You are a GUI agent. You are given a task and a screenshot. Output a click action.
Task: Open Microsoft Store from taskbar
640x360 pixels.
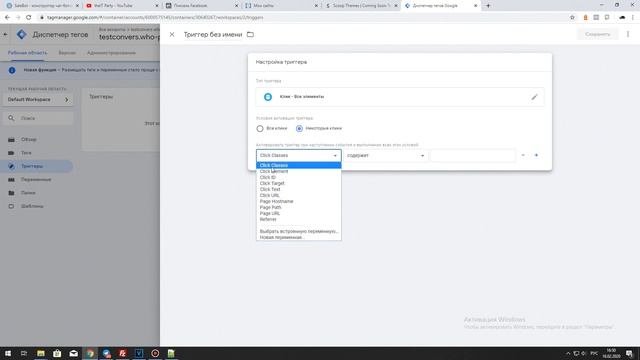(x=57, y=353)
